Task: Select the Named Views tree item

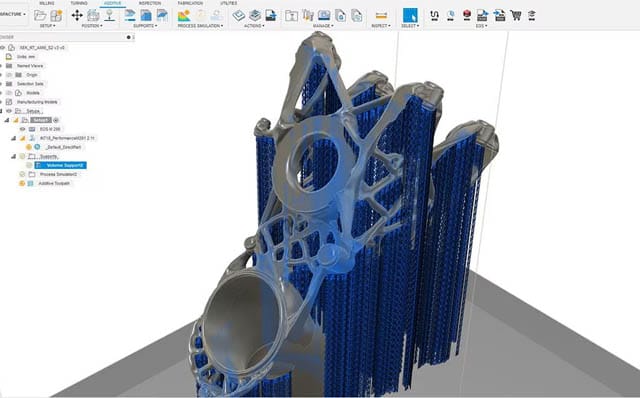Action: pyautogui.click(x=30, y=66)
